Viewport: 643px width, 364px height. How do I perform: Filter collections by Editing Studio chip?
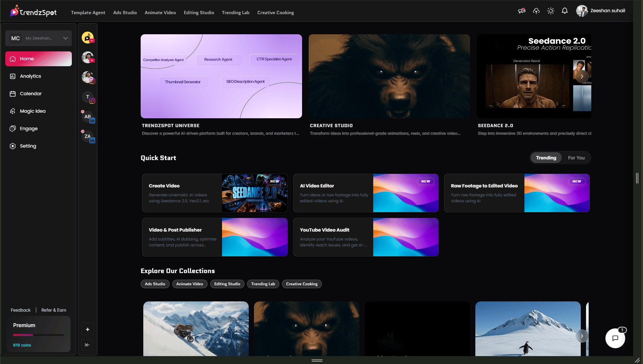[227, 284]
